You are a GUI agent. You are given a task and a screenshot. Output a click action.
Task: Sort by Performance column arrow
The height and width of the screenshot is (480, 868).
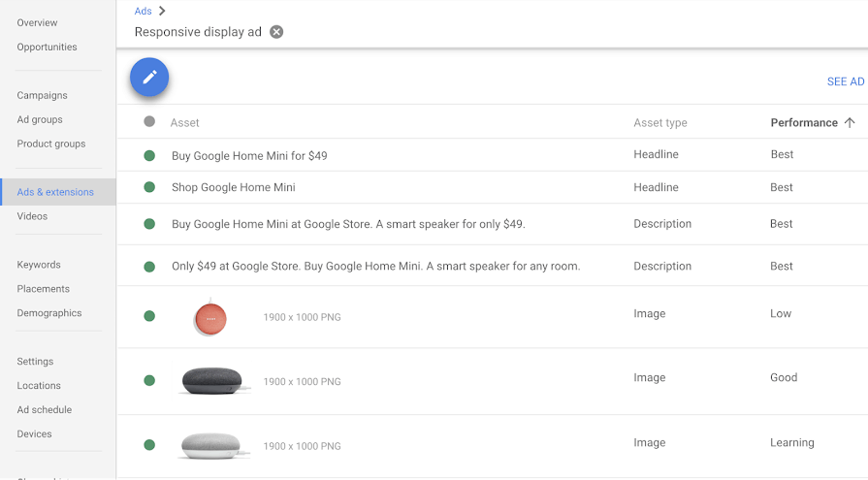tap(850, 123)
